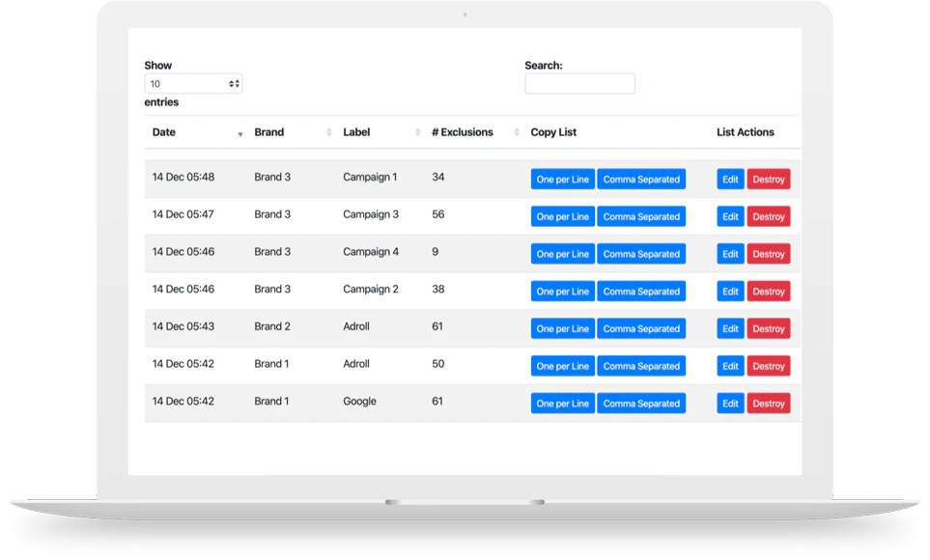This screenshot has width=930, height=560.
Task: Copy Brand 1 Adroll list comma separated
Action: (x=641, y=366)
